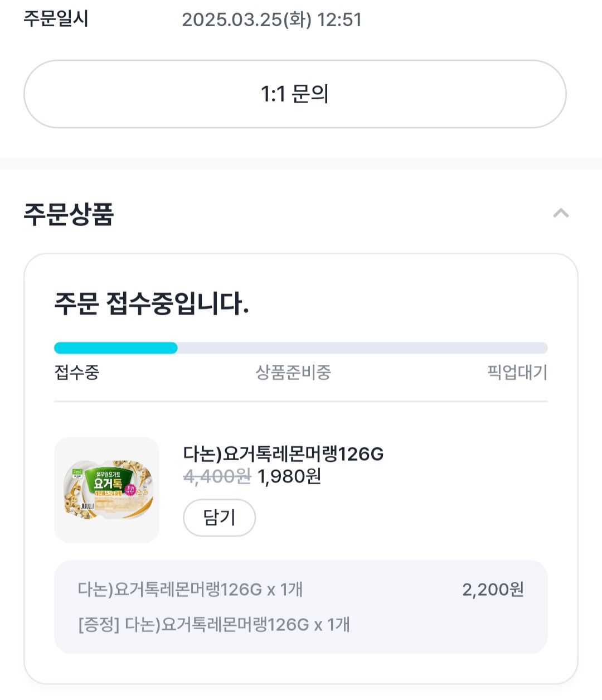This screenshot has height=700, width=602.
Task: Click the unfilled gray part of progress bar
Action: [362, 348]
